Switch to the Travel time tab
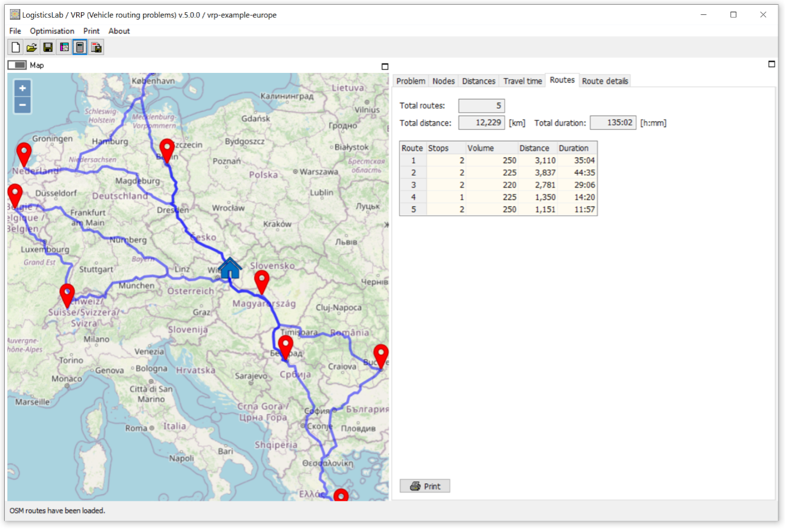 tap(522, 81)
